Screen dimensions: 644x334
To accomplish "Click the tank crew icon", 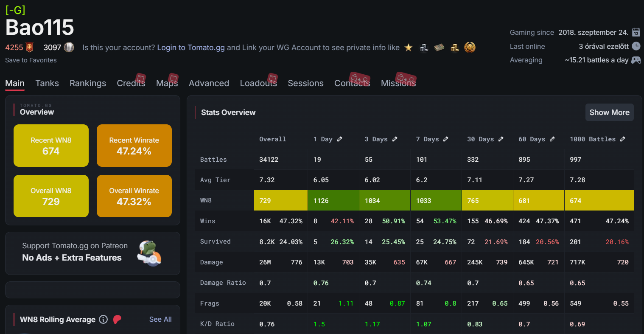I will pyautogui.click(x=424, y=48).
